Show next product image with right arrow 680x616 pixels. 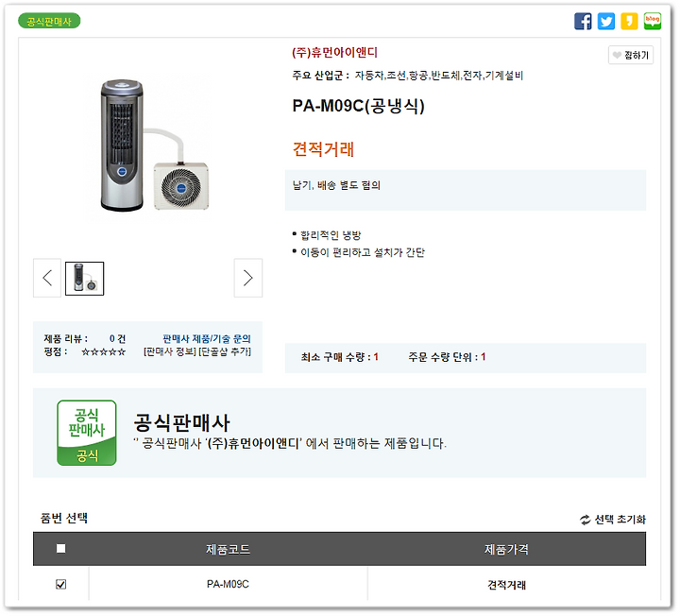click(248, 278)
